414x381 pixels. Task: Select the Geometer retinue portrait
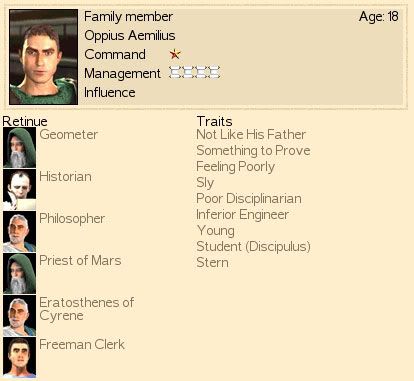point(20,147)
